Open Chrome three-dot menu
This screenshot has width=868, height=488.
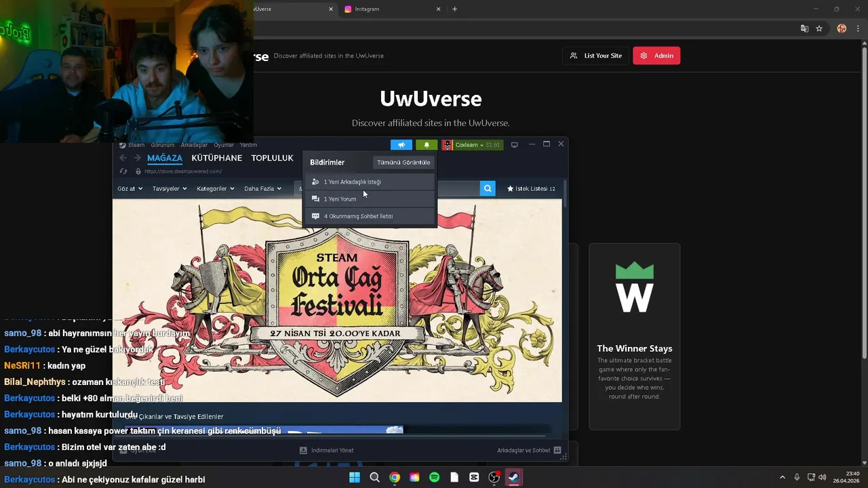pyautogui.click(x=858, y=28)
